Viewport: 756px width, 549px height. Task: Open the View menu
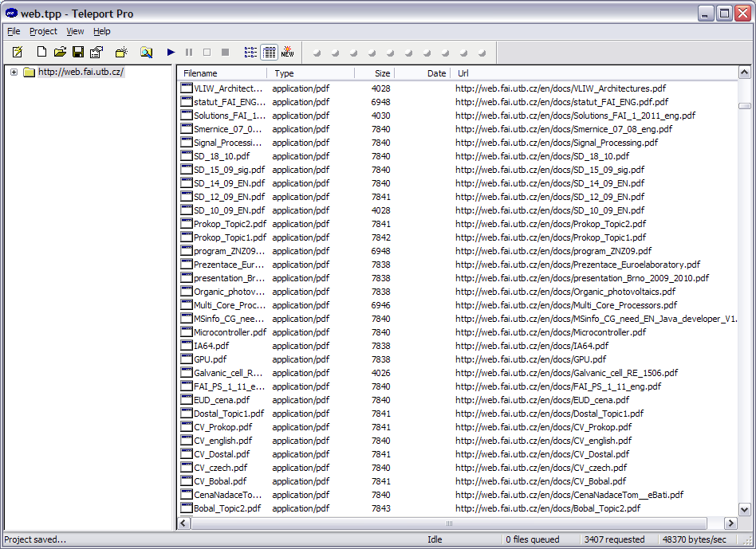[x=75, y=31]
